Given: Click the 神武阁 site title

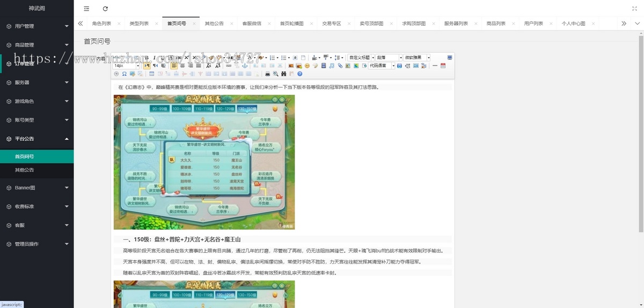Looking at the screenshot, I should click(x=36, y=8).
